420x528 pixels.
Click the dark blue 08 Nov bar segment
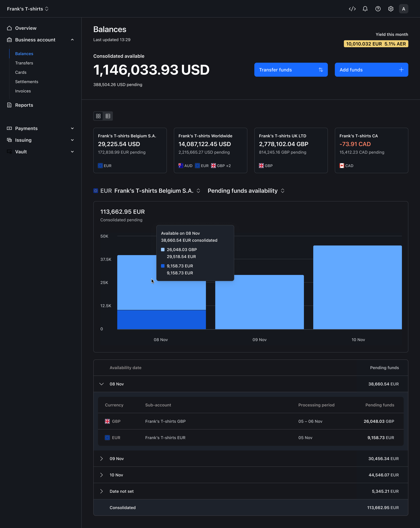pos(161,320)
